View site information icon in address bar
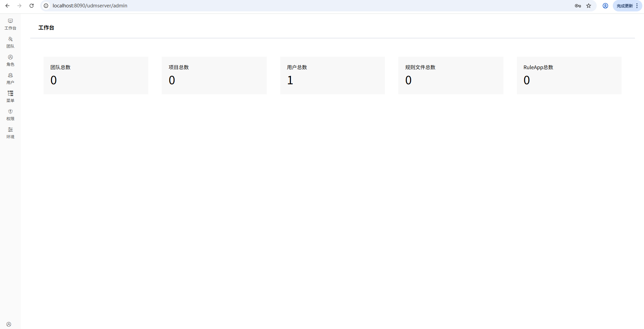Image resolution: width=644 pixels, height=329 pixels. (x=46, y=6)
